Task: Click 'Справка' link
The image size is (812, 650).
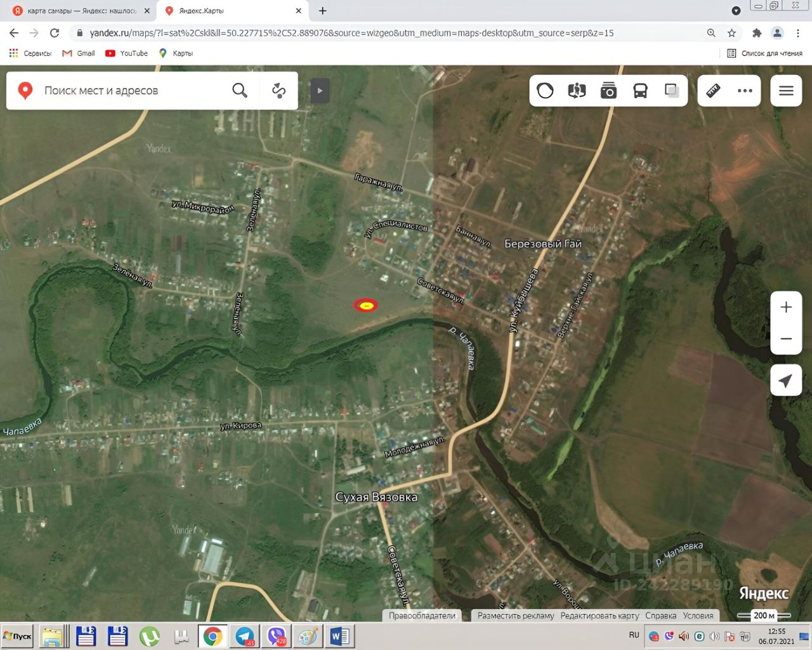Action: pos(660,616)
